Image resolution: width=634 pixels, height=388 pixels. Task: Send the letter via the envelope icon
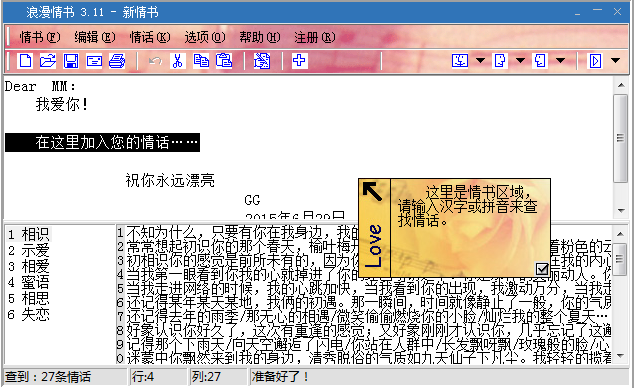coord(94,61)
